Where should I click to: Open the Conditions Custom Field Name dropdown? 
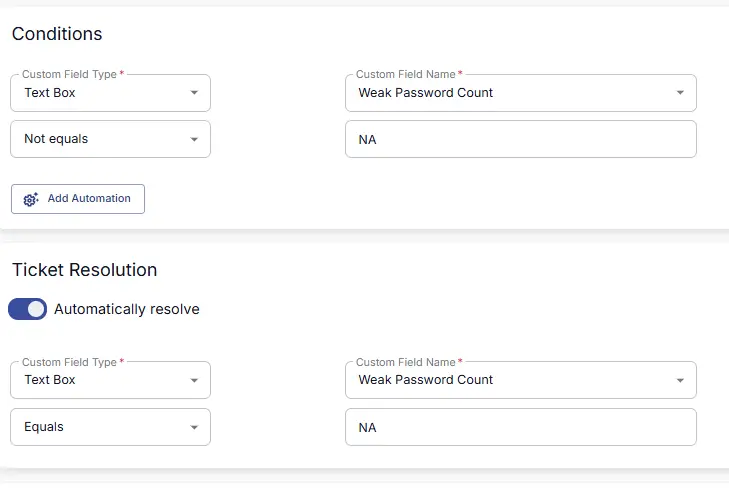(521, 93)
